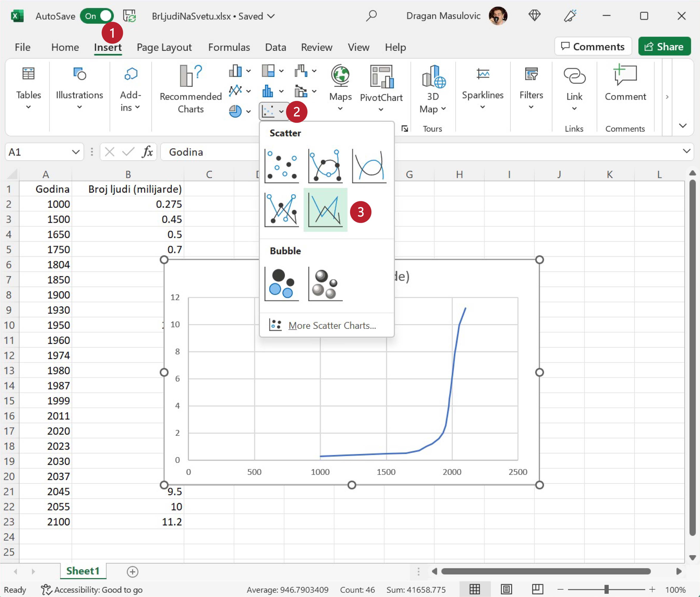
Task: Choose plain Scatter chart with markers only
Action: [x=281, y=166]
